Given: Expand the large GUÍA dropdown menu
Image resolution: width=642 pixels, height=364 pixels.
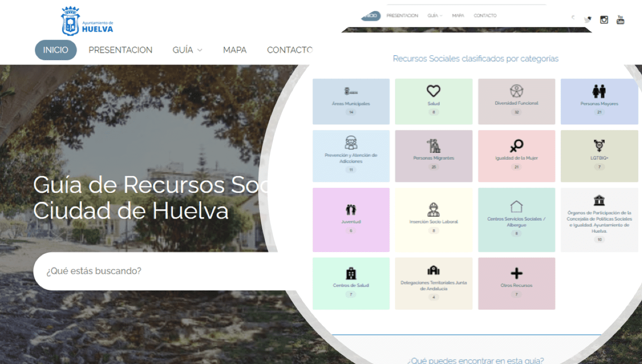Looking at the screenshot, I should [187, 50].
